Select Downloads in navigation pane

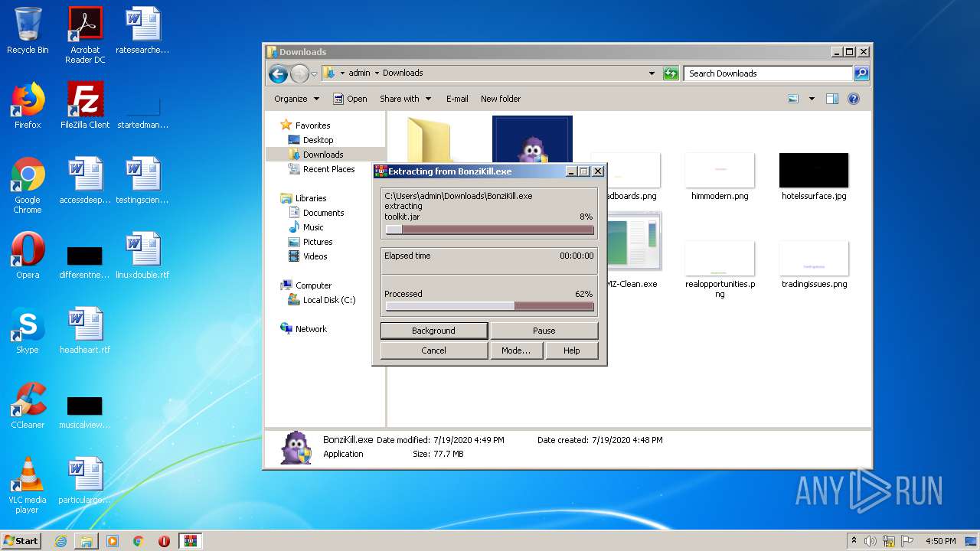pyautogui.click(x=316, y=155)
